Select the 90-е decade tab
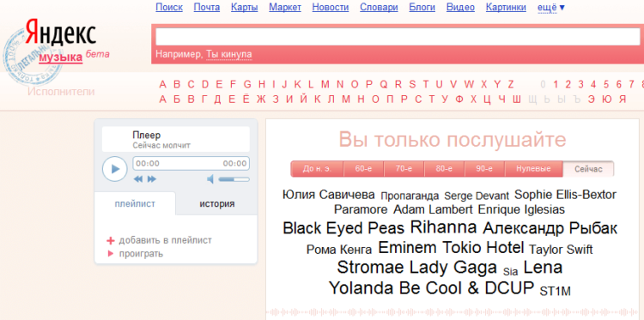The height and width of the screenshot is (320, 644). (x=484, y=169)
